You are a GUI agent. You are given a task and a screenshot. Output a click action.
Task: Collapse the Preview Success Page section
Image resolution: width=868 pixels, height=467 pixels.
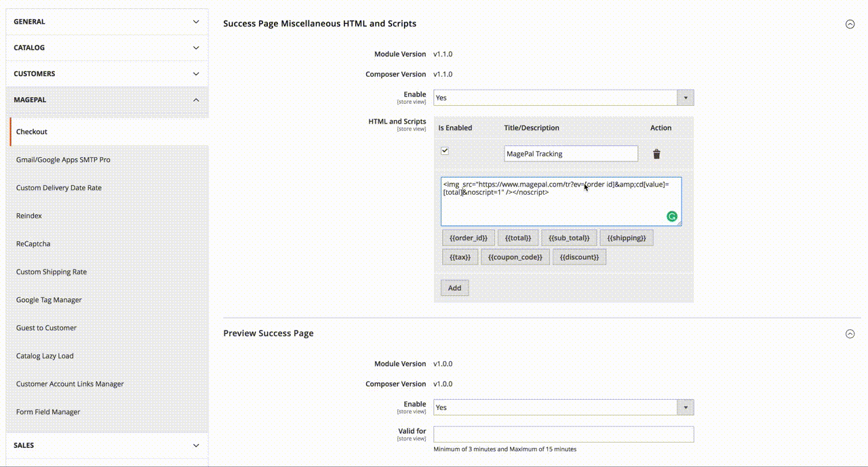(850, 333)
